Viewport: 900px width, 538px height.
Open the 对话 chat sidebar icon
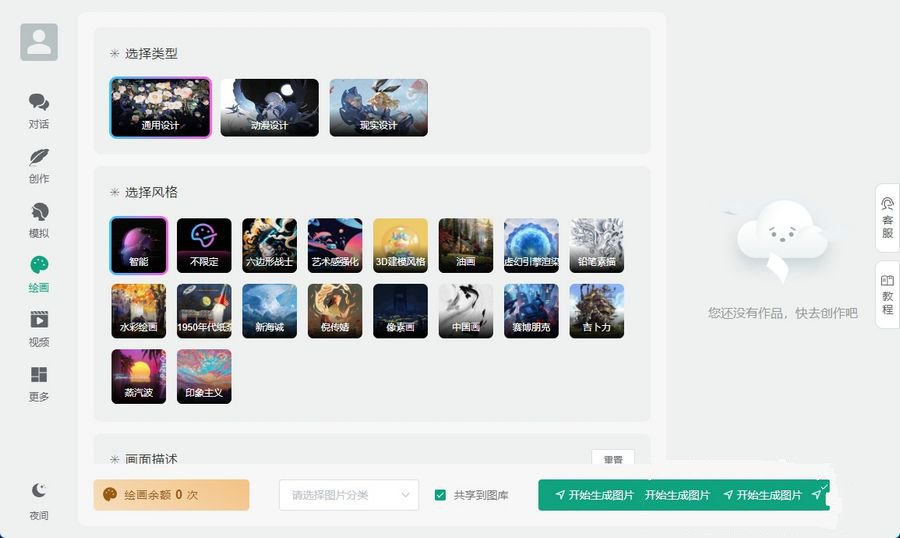[39, 103]
